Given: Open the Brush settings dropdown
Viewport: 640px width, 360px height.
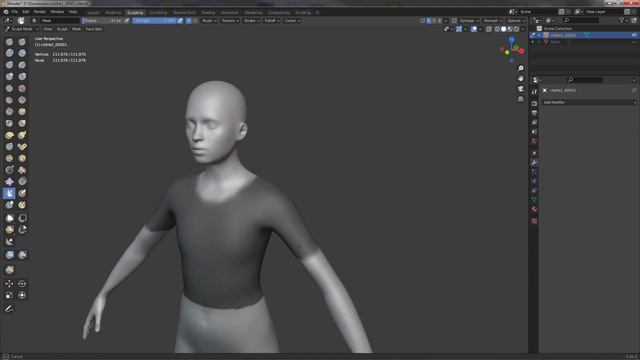Looking at the screenshot, I should click(x=209, y=20).
